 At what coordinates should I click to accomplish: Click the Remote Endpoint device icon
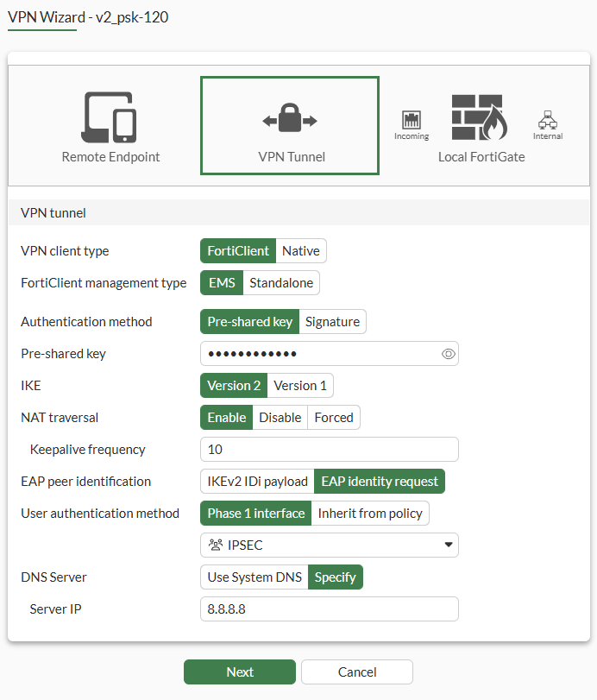[x=109, y=117]
